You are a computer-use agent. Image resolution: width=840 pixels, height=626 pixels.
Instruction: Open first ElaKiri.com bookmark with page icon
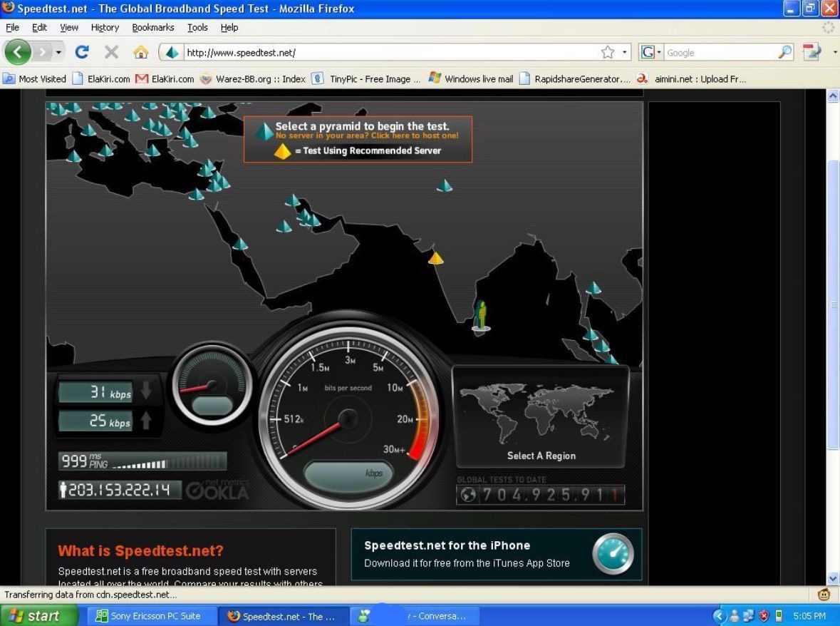tap(102, 79)
